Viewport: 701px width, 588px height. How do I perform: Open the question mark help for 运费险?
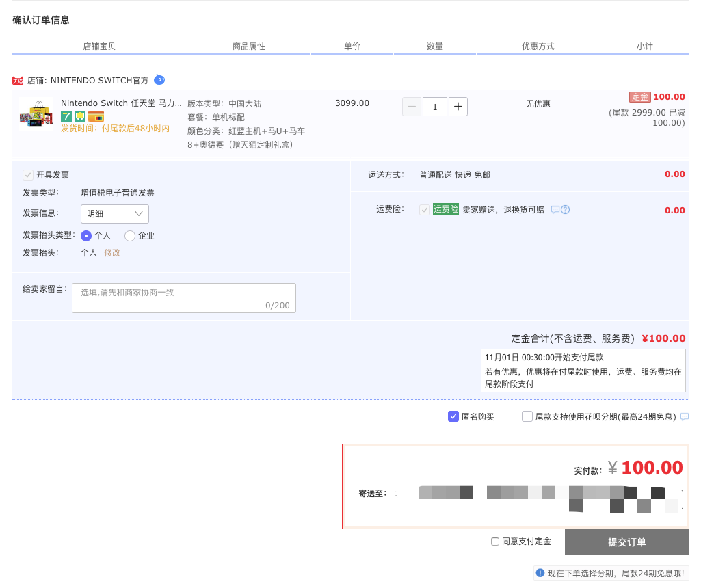[565, 209]
